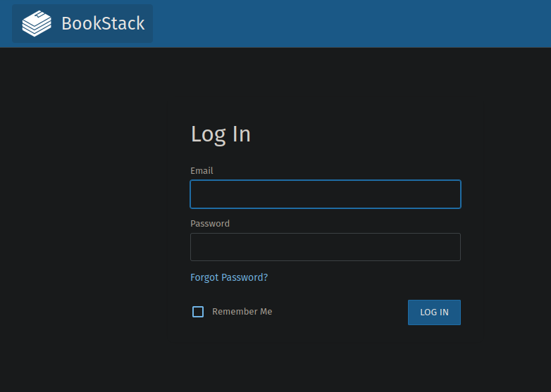Click into the Password input field
Viewport: 551px width, 392px height.
[x=325, y=247]
